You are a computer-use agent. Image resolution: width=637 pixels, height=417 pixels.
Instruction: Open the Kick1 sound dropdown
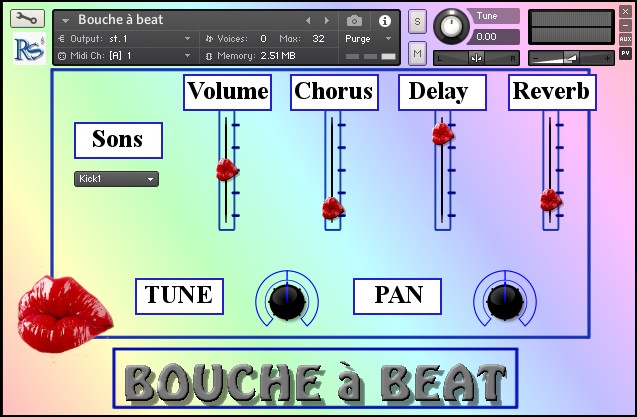(116, 179)
